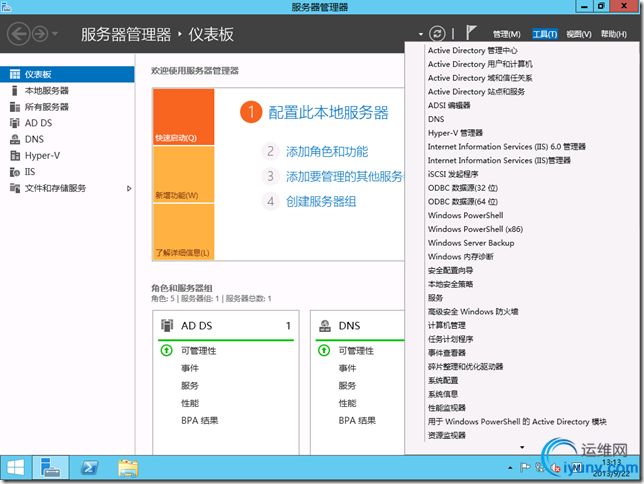The height and width of the screenshot is (484, 644).
Task: Open Server Manager taskbar icon
Action: point(51,468)
